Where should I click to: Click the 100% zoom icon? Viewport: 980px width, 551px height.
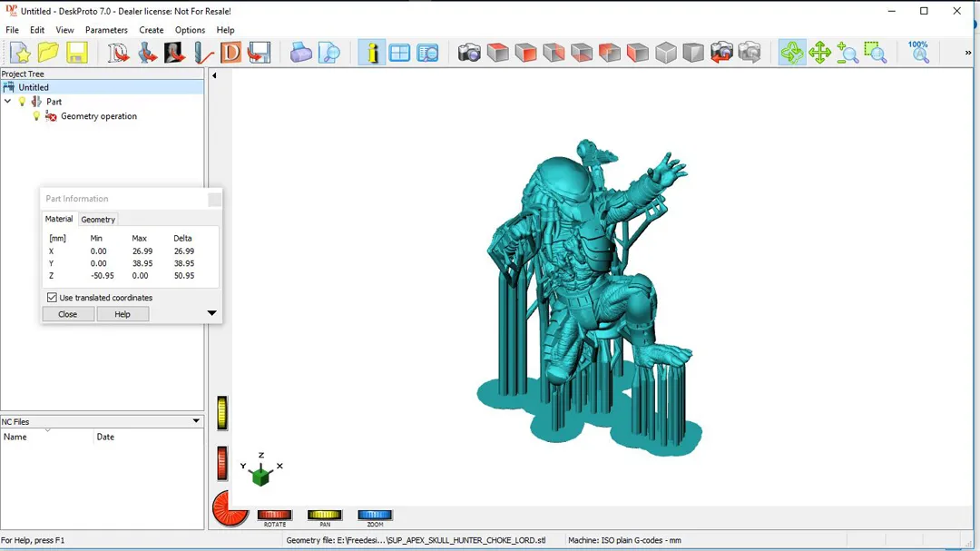pyautogui.click(x=918, y=53)
